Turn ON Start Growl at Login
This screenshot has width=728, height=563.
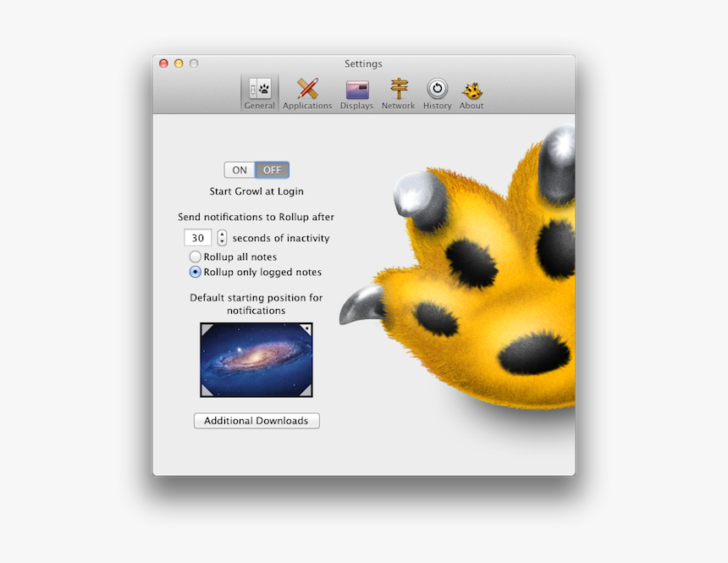click(240, 169)
